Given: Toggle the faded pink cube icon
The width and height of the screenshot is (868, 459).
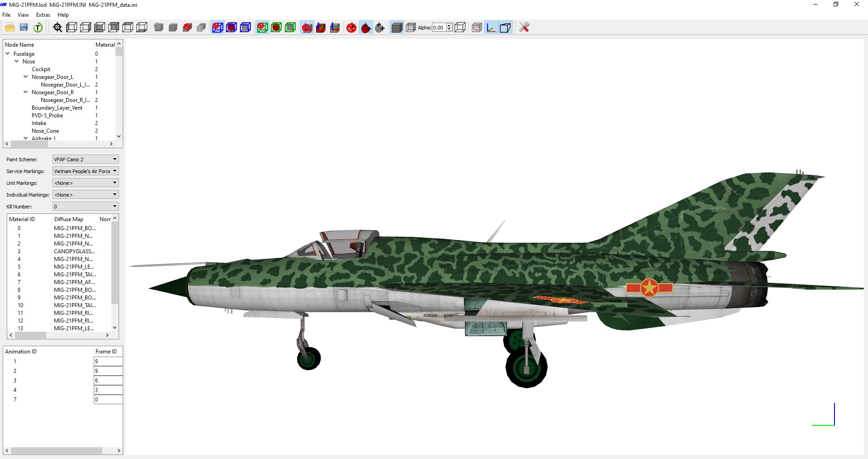Looking at the screenshot, I should (x=477, y=28).
